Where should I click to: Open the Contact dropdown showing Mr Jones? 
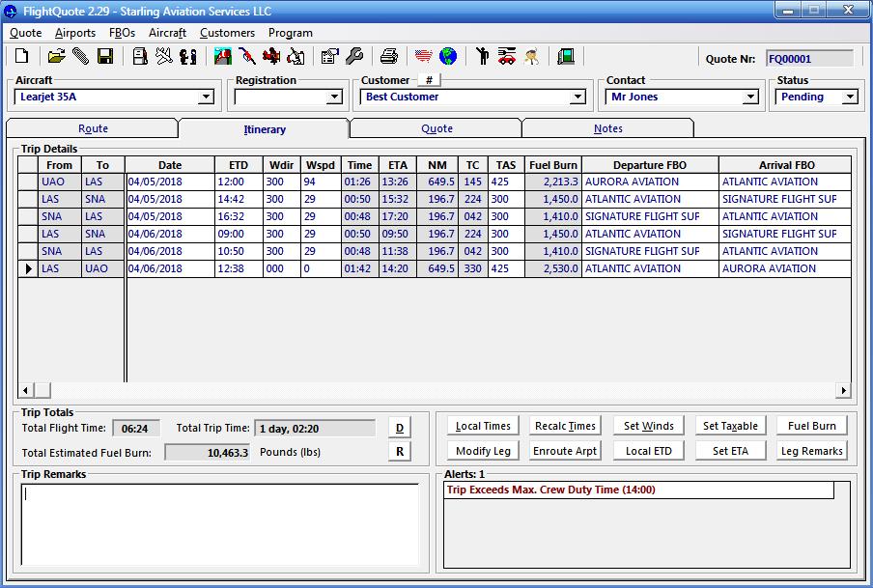point(750,98)
